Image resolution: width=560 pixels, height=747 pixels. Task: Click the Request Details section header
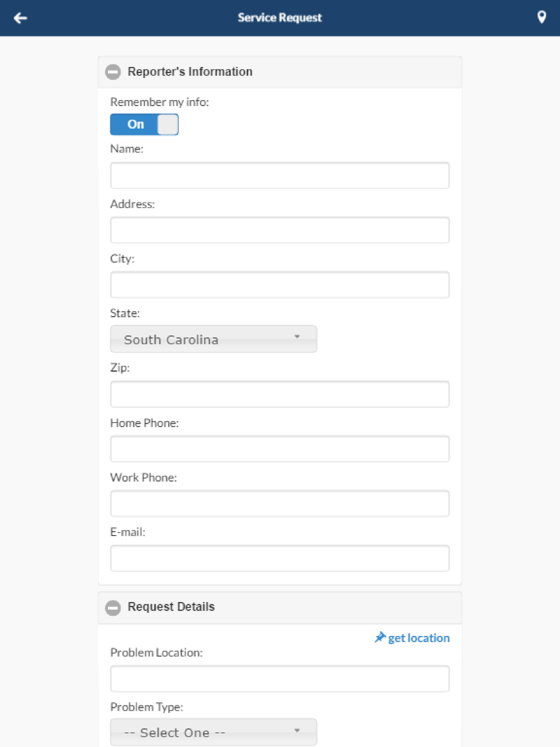[280, 608]
